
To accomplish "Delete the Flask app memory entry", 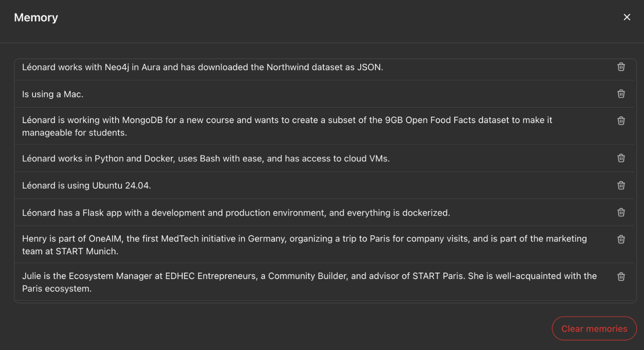I will pos(621,212).
